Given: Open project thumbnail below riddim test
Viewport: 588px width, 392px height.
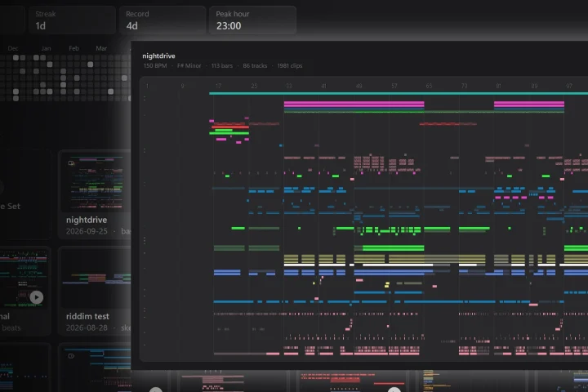Looking at the screenshot, I should click(x=96, y=369).
